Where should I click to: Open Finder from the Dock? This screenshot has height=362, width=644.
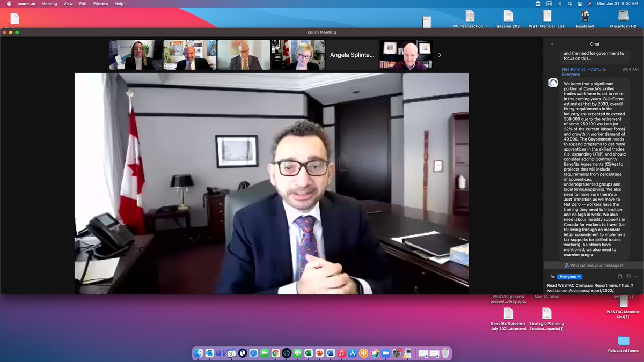199,353
